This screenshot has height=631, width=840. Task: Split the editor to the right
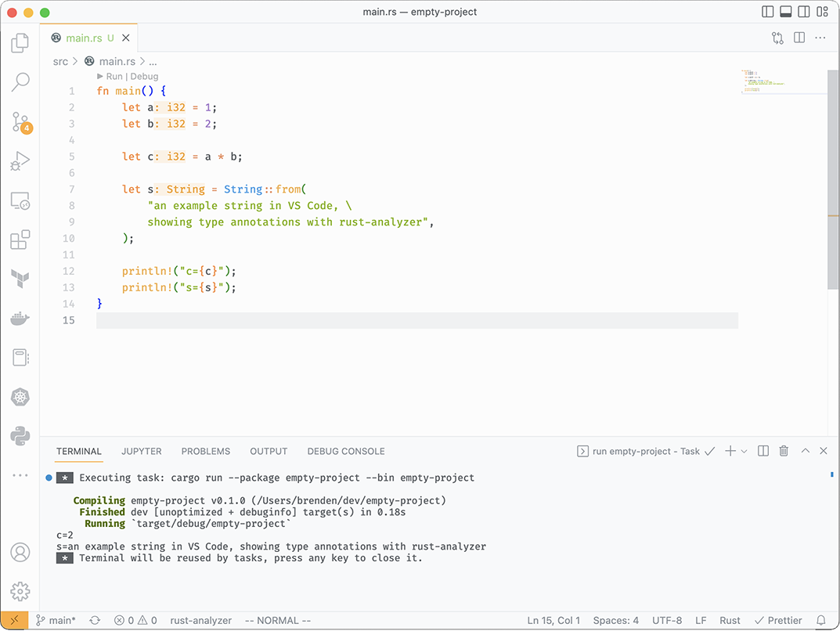pos(799,38)
